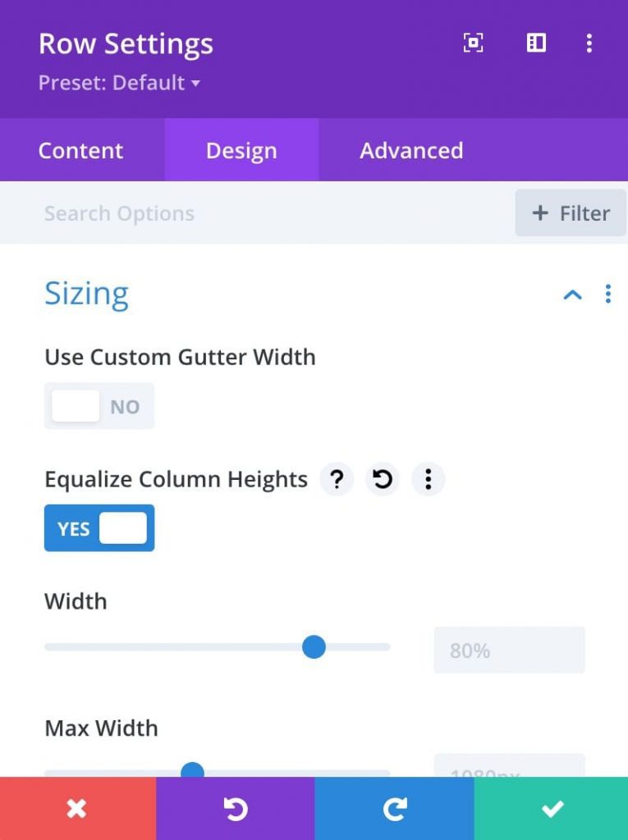This screenshot has height=840, width=628.
Task: Save changes with the green checkmark
Action: tap(552, 809)
